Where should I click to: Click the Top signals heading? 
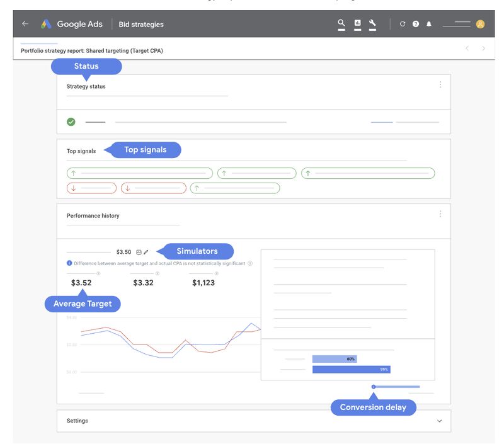[81, 151]
